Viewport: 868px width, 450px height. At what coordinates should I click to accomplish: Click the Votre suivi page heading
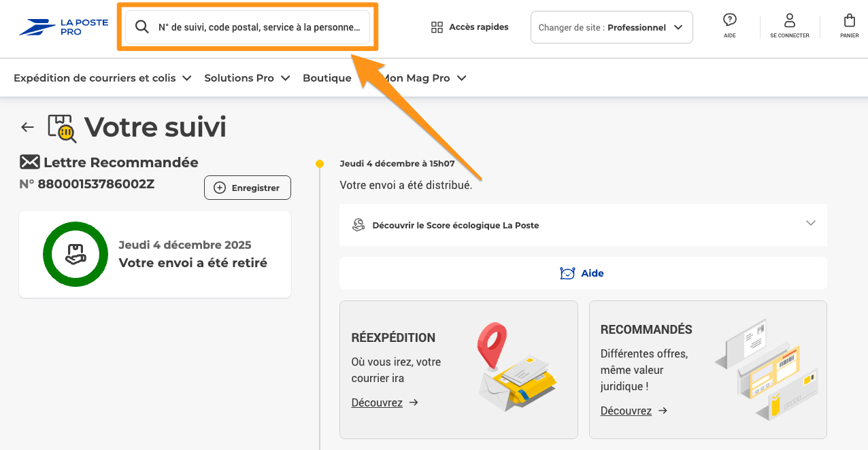click(155, 127)
